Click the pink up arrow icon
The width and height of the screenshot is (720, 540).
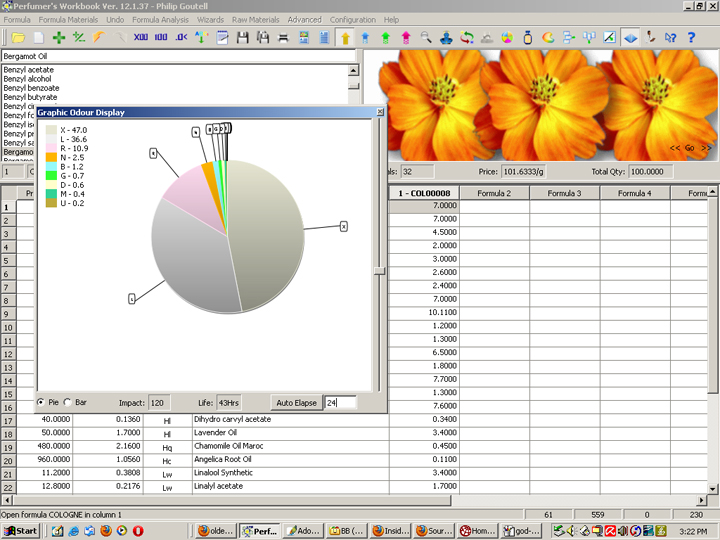406,37
